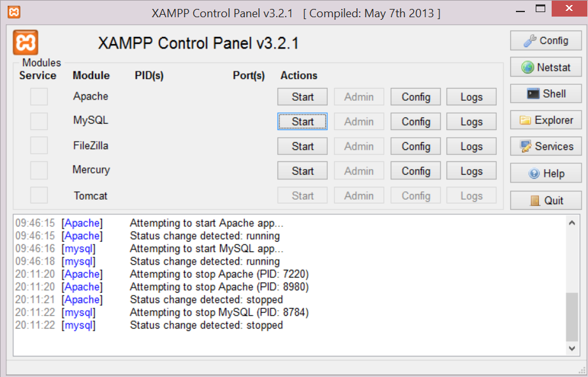Click log scrollbar up arrow
Screen dimensions: 588x377
tap(572, 223)
